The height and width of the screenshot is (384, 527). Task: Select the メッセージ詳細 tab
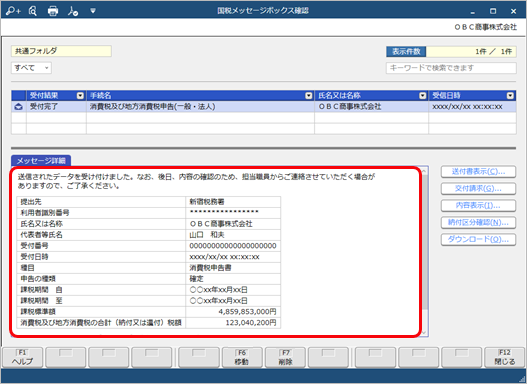41,161
